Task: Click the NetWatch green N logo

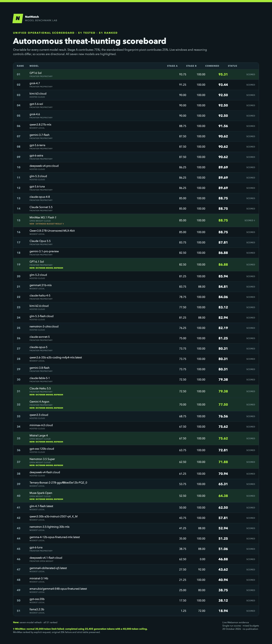Action: [18, 18]
